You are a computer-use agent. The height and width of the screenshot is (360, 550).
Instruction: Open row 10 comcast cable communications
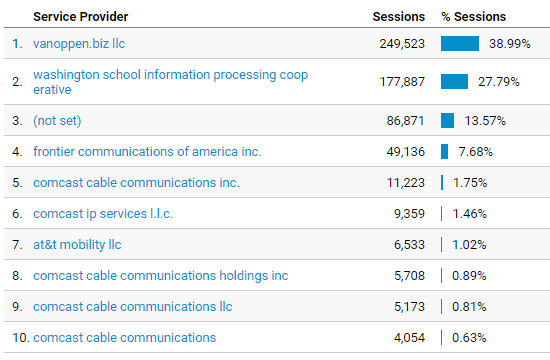click(125, 338)
